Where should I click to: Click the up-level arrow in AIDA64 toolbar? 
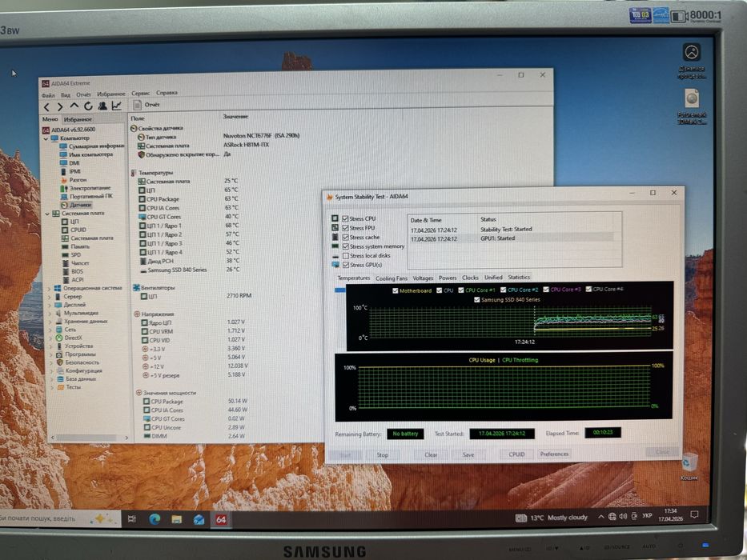(x=74, y=106)
